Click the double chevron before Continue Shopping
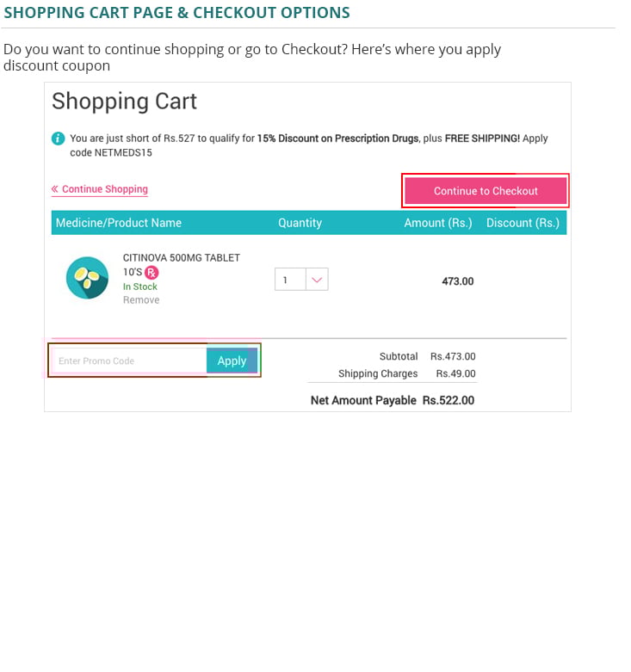 tap(55, 189)
